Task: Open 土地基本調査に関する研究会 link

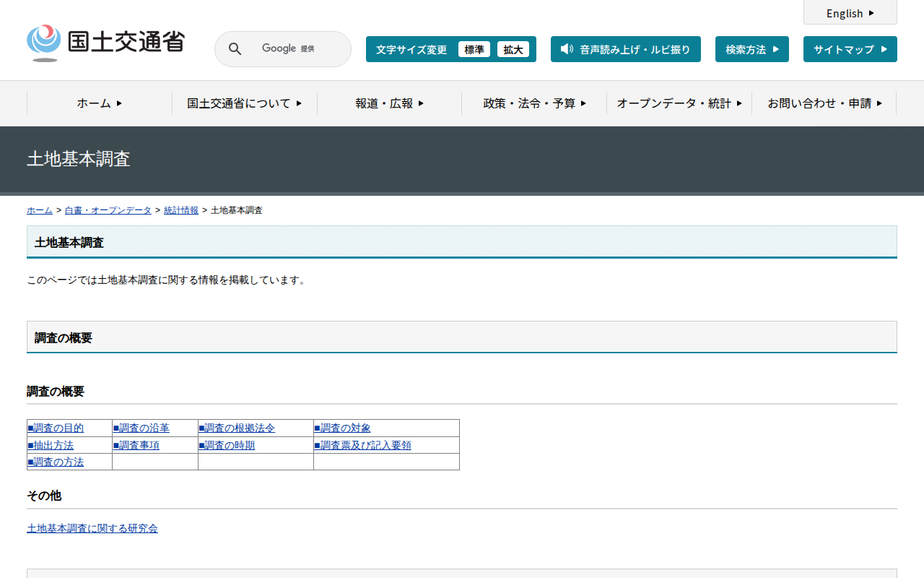Action: tap(92, 529)
